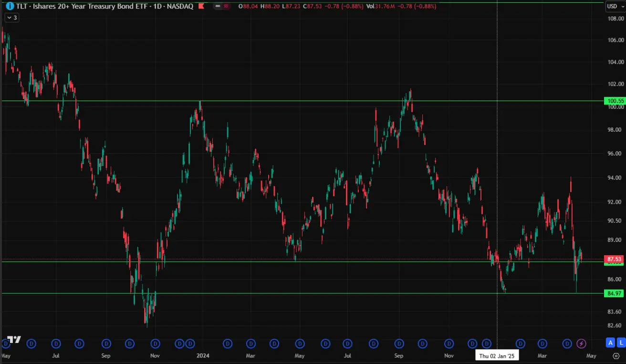Click the 84.97 green price label

615,293
